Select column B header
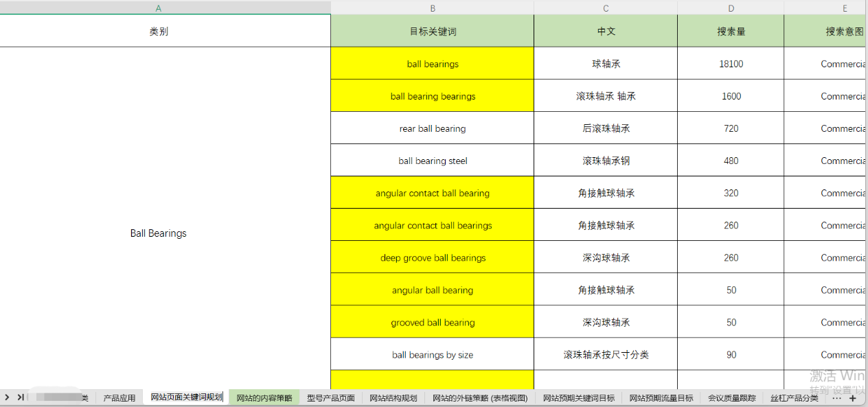The width and height of the screenshot is (868, 407). click(432, 8)
